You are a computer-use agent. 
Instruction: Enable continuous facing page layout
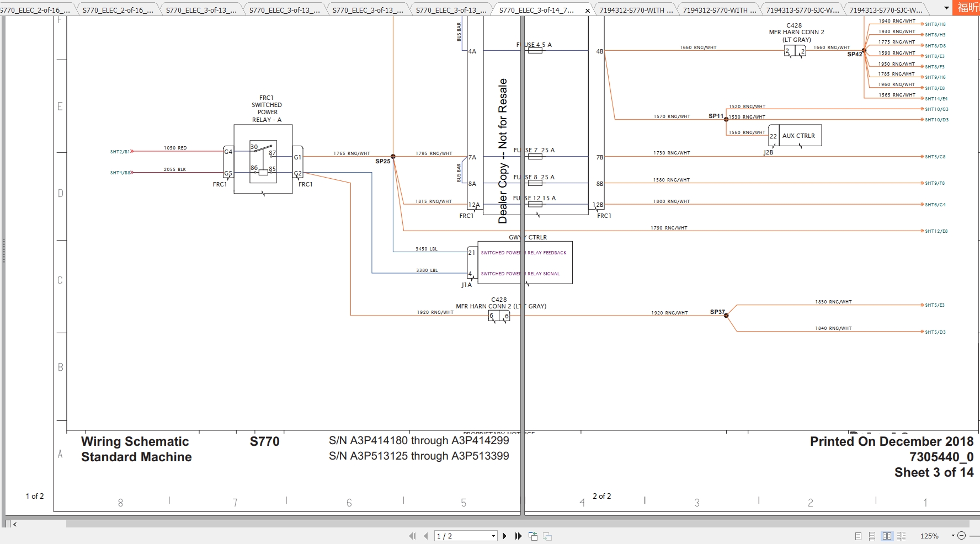(901, 536)
